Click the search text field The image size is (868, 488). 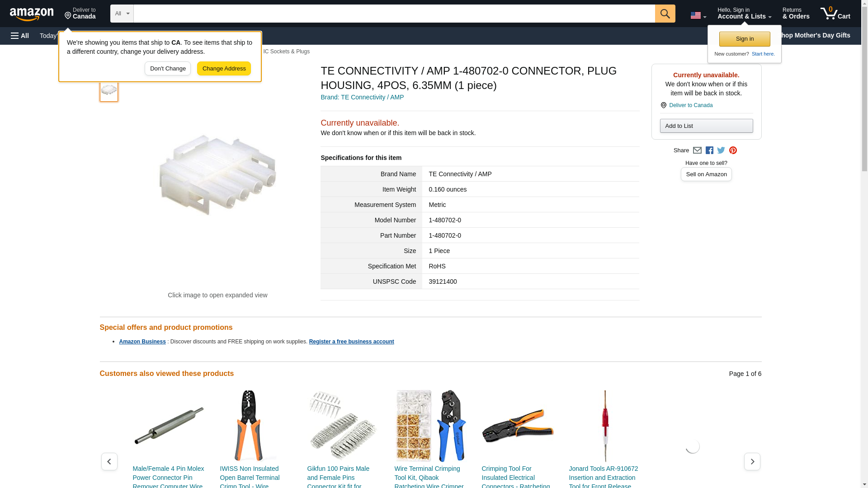pos(394,14)
